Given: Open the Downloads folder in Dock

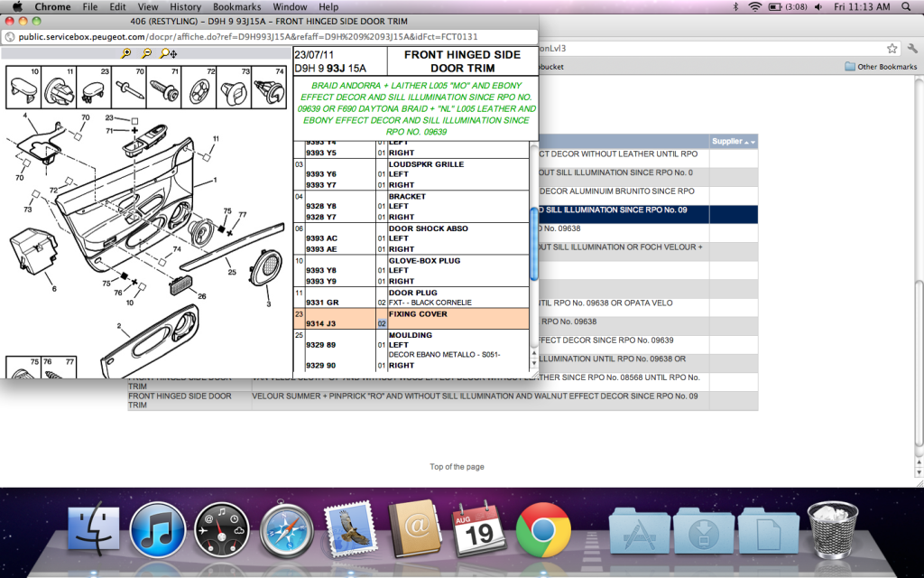Looking at the screenshot, I should pyautogui.click(x=704, y=531).
